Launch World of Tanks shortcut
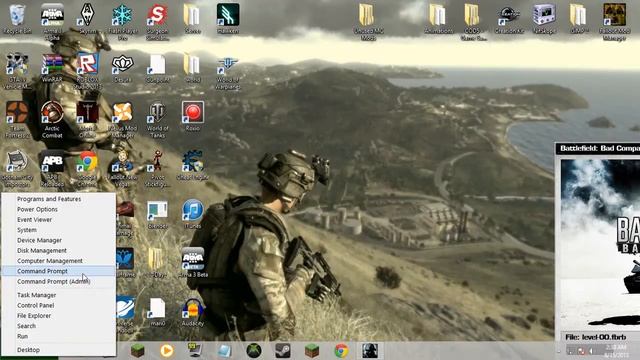This screenshot has height=360, width=640. pos(158,119)
